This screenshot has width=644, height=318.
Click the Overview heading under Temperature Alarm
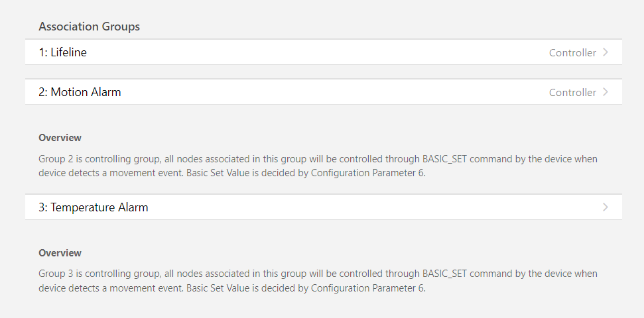60,253
